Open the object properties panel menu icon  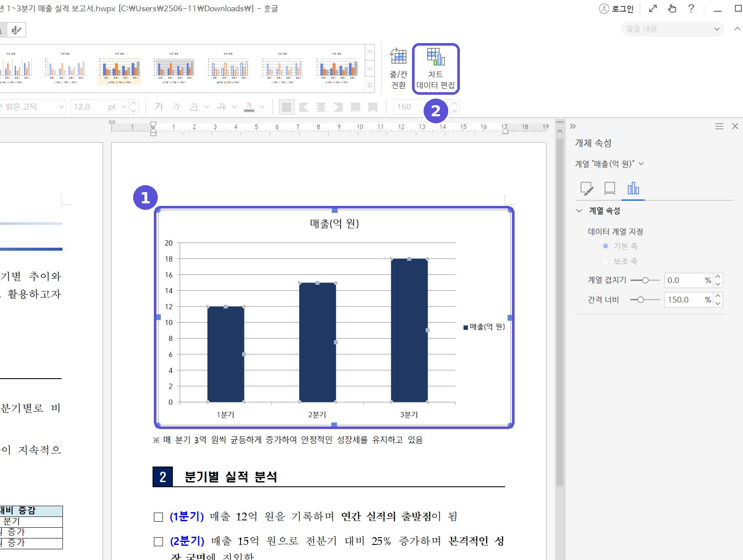pyautogui.click(x=719, y=126)
